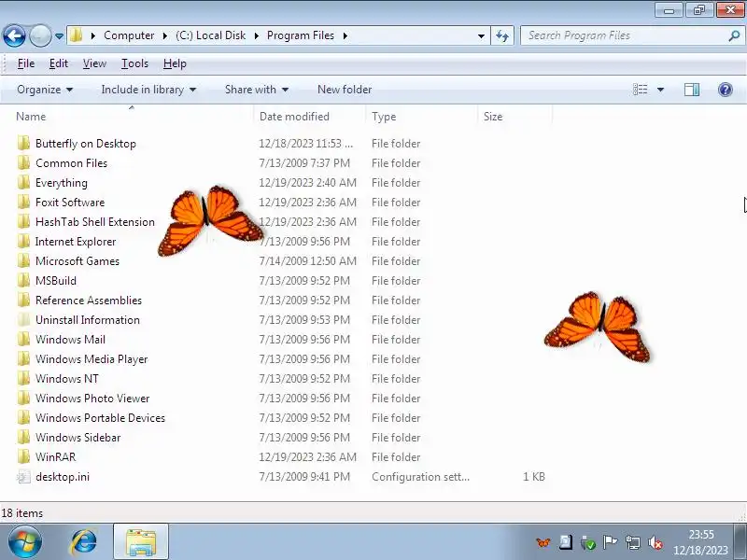Expand the Organize dropdown
This screenshot has height=560, width=747.
45,90
